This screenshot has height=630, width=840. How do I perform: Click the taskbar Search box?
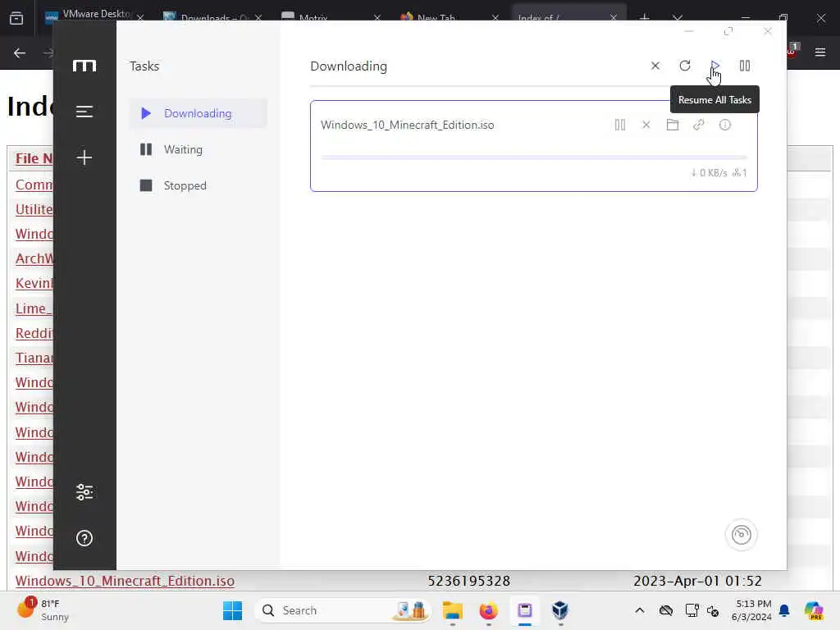coord(343,610)
